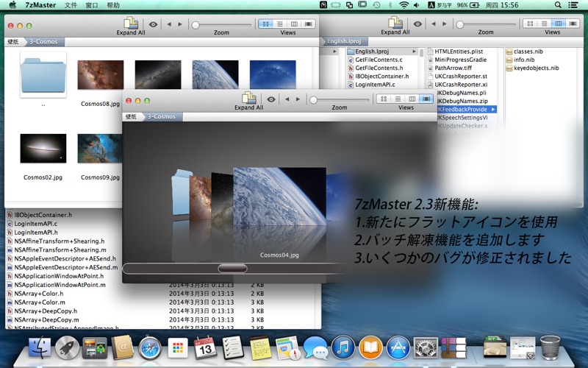The width and height of the screenshot is (588, 368).
Task: Open Notification Center in the menu bar
Action: tap(573, 5)
